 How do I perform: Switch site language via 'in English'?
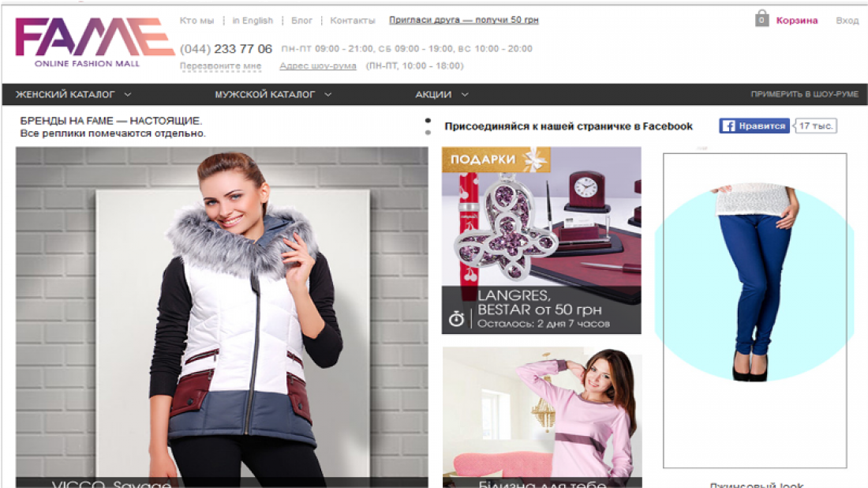click(x=253, y=21)
